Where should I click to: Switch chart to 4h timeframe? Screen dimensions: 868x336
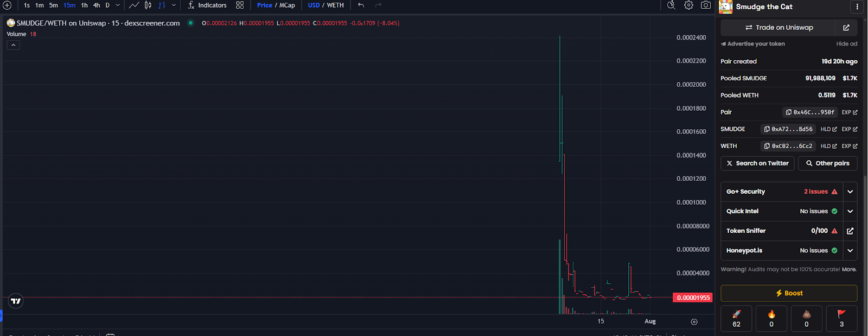97,5
